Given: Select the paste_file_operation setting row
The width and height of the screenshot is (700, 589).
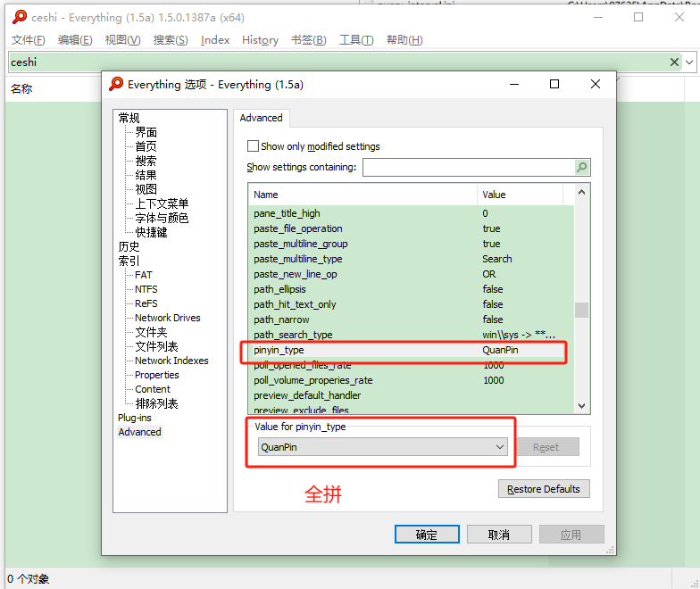Looking at the screenshot, I should [x=411, y=228].
